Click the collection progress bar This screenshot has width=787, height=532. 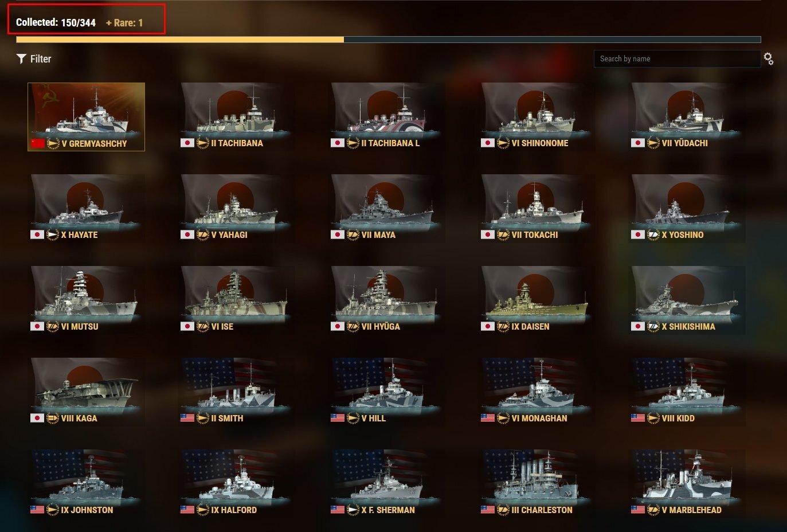pyautogui.click(x=389, y=40)
